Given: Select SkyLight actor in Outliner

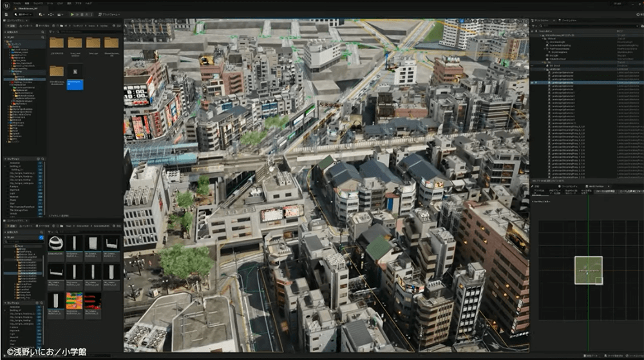Looking at the screenshot, I should pyautogui.click(x=554, y=55).
